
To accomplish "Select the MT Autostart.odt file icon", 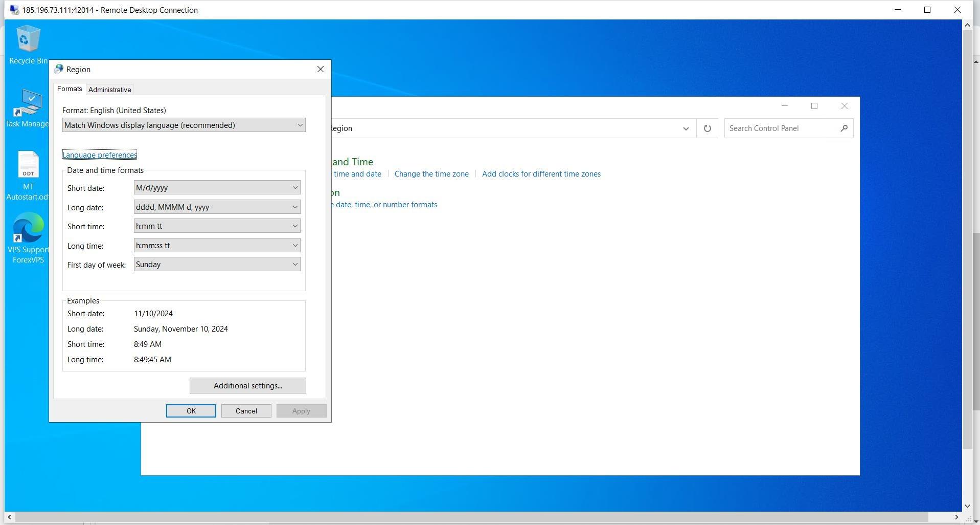I will 28,176.
